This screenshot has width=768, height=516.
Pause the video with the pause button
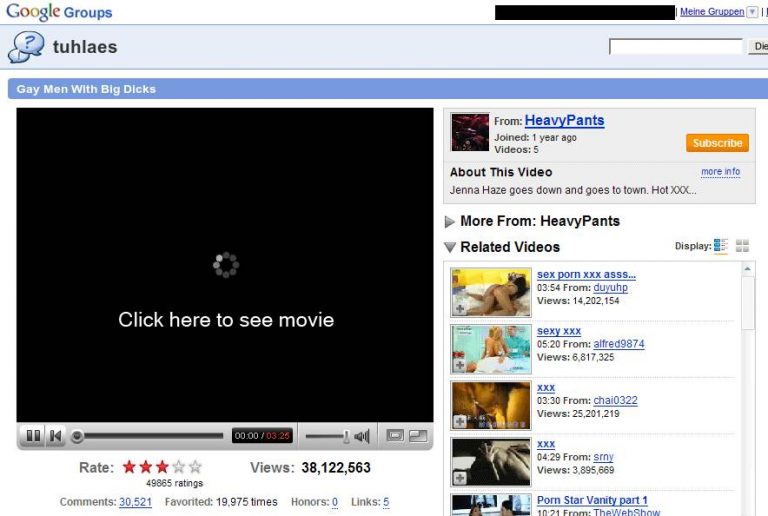click(x=33, y=435)
